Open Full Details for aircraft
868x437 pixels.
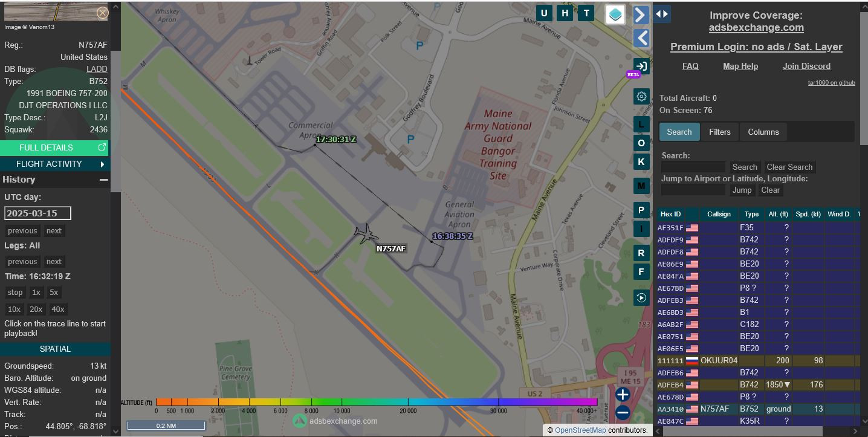(x=54, y=147)
